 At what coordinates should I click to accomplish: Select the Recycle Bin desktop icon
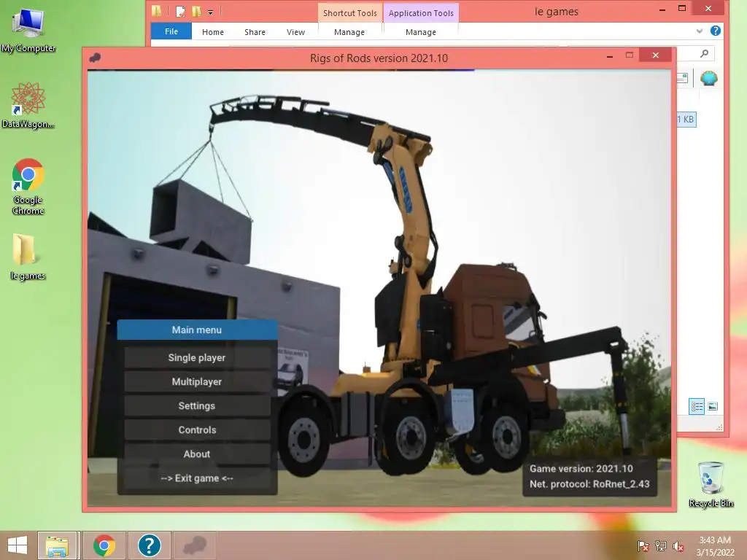tap(711, 484)
